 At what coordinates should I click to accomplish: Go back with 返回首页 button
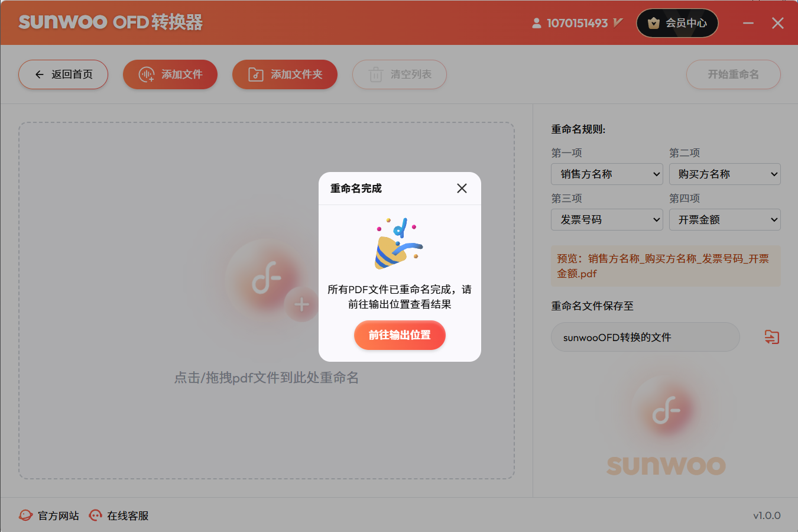pos(63,74)
